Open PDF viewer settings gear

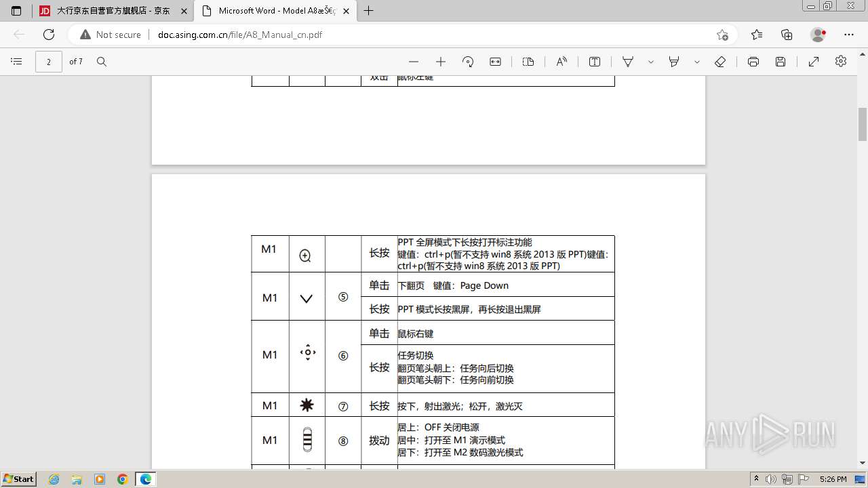[841, 61]
